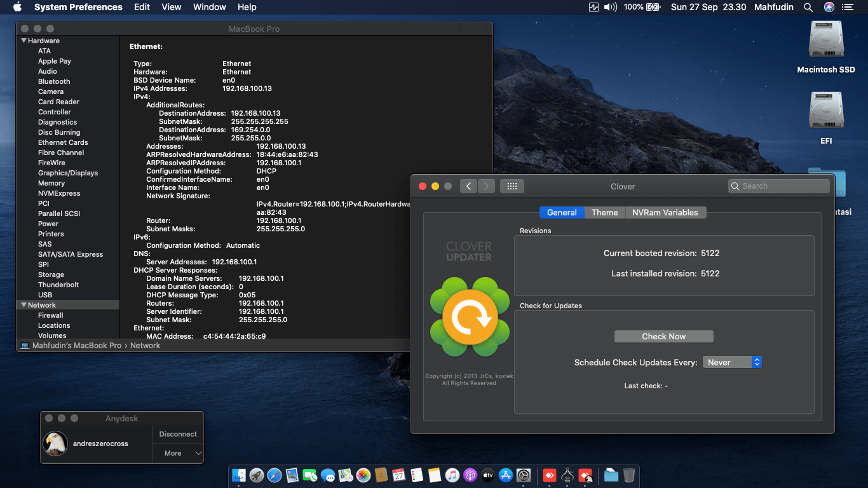
Task: Open Reminders from the Dock
Action: (x=417, y=475)
